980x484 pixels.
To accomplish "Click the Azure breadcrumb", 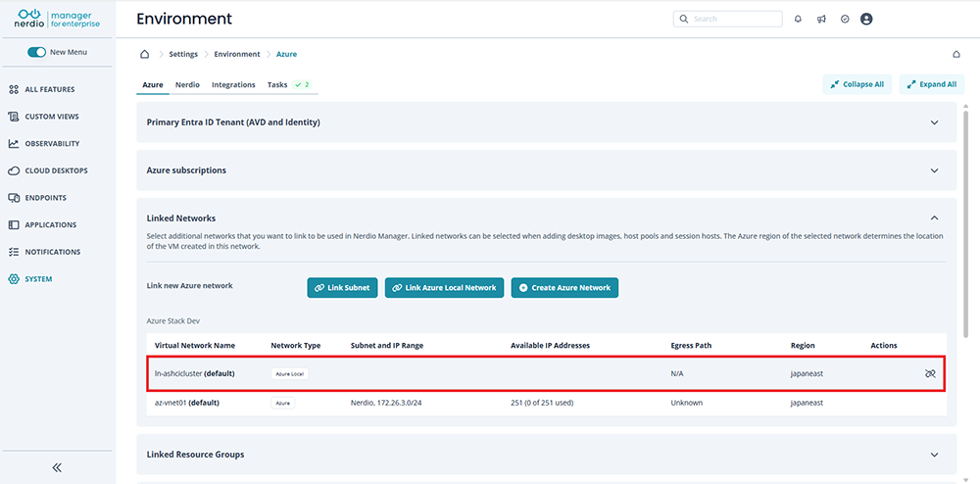I will (x=287, y=54).
